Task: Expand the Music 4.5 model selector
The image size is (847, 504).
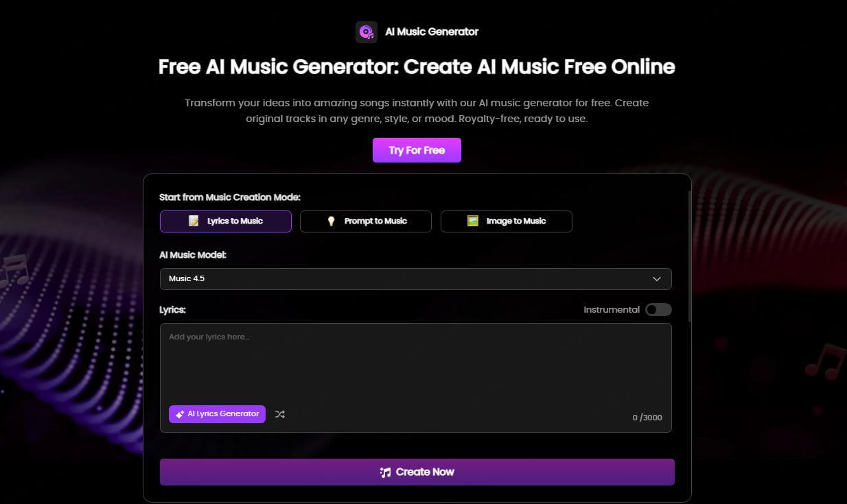Action: 415,278
